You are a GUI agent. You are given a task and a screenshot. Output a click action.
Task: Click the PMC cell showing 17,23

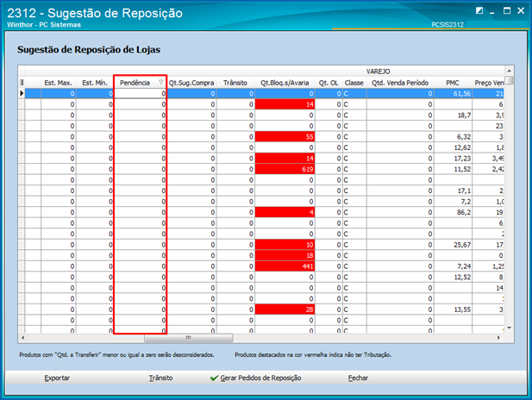coord(453,159)
